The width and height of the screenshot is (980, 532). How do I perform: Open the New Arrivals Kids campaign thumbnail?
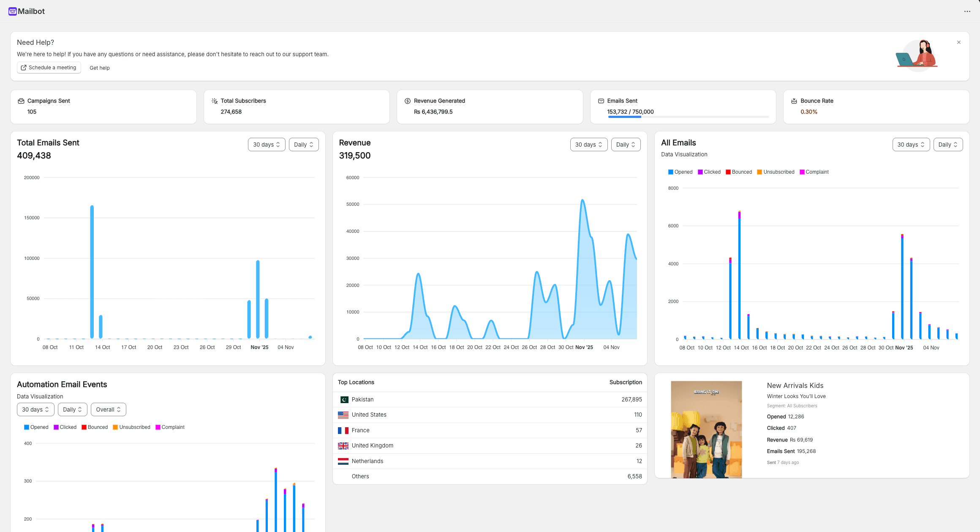(x=706, y=429)
